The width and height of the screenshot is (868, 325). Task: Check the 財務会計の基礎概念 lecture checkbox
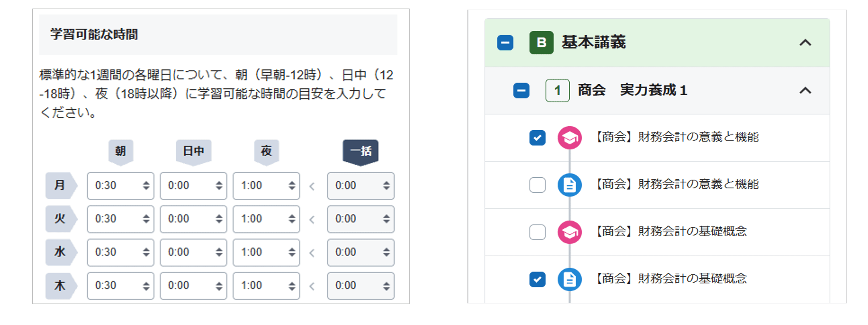coord(537,232)
